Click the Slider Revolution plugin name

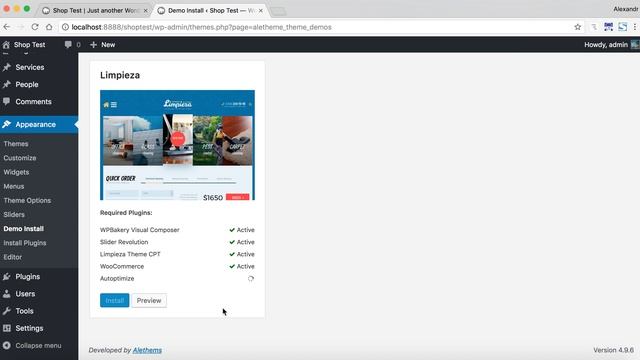coord(124,242)
